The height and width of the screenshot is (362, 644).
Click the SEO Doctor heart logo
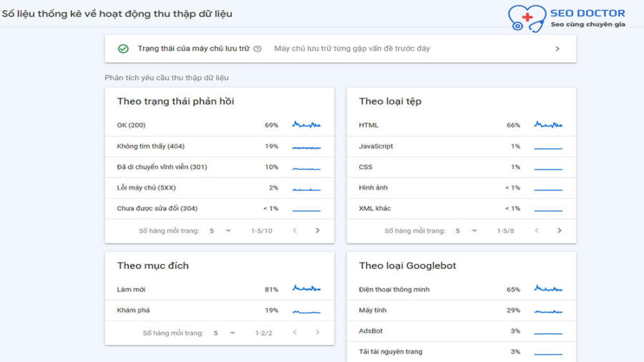(527, 19)
